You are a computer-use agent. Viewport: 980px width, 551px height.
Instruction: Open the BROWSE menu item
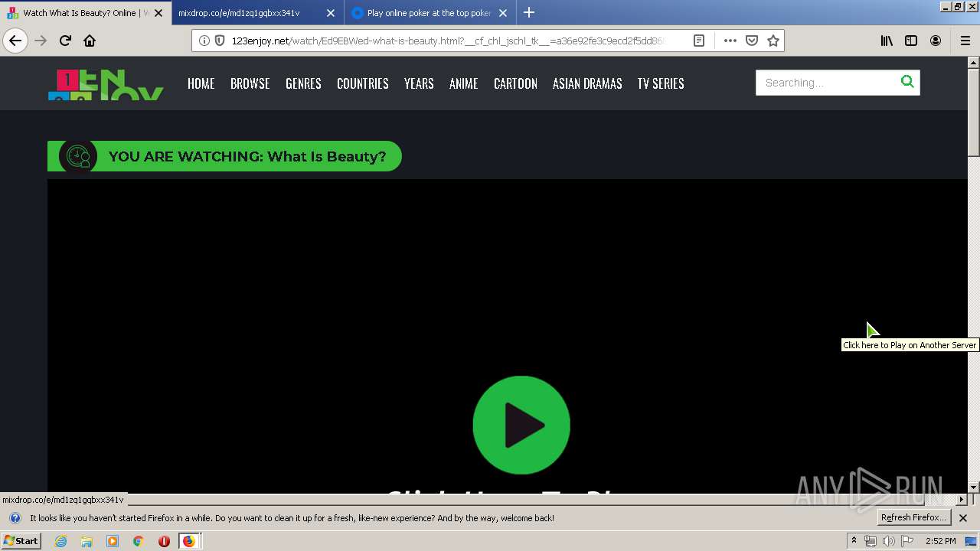tap(250, 83)
